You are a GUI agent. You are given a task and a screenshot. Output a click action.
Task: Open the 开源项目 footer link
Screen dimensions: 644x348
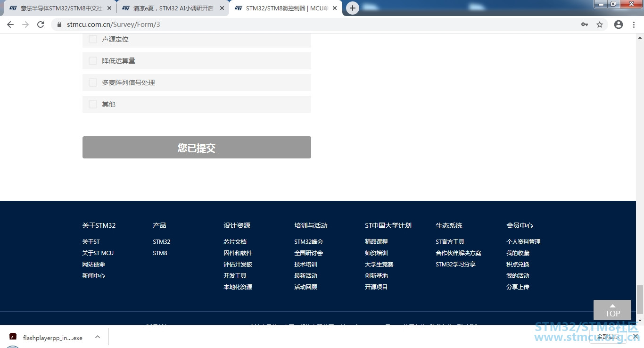pyautogui.click(x=377, y=287)
